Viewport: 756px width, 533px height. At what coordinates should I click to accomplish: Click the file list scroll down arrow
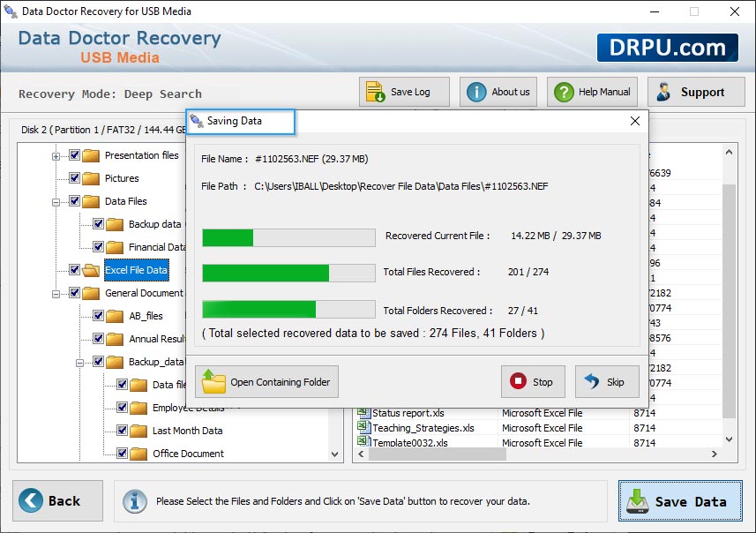[x=729, y=439]
